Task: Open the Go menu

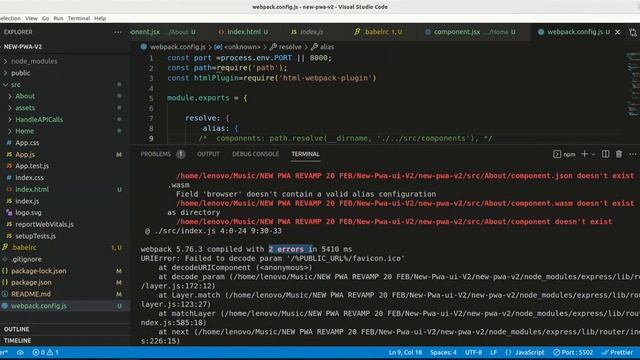Action: [x=45, y=18]
